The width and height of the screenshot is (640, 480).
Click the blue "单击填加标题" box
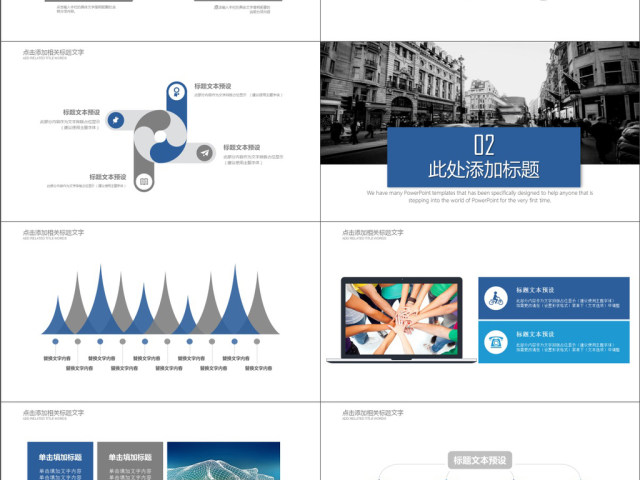[x=60, y=461]
